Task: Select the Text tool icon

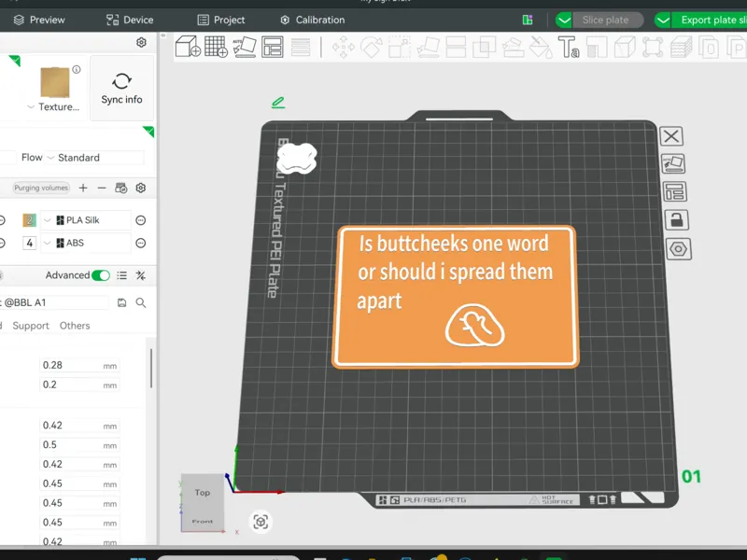Action: 569,48
